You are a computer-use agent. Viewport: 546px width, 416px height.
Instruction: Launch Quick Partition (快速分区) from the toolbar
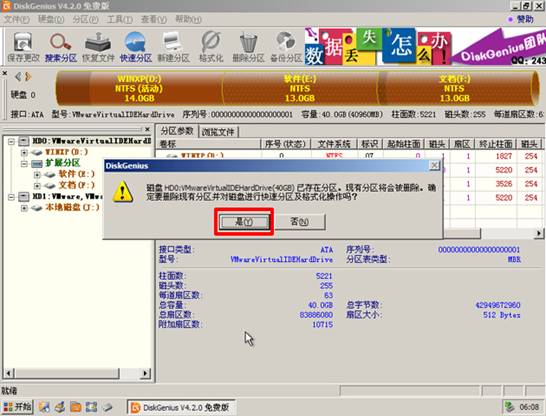click(x=136, y=47)
